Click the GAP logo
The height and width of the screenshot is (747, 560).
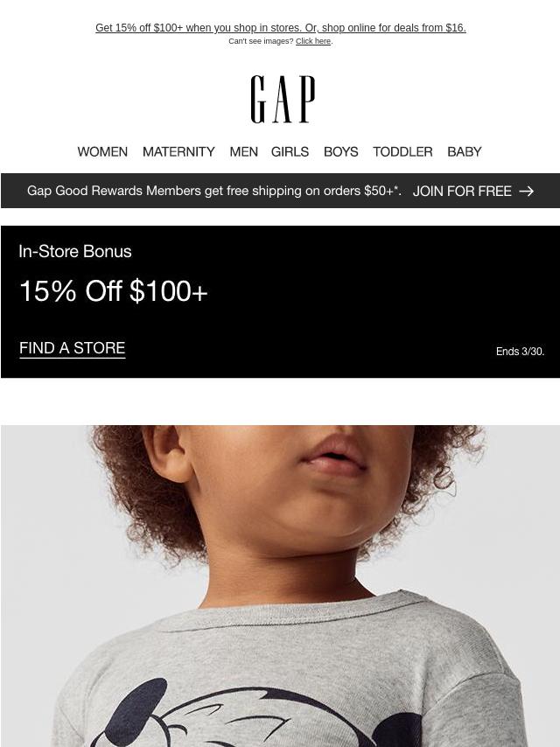[x=283, y=99]
